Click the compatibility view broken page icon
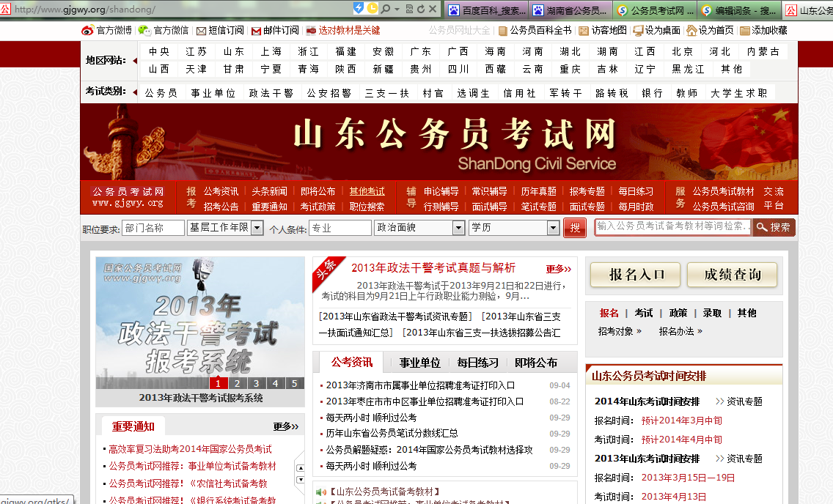833x504 pixels. click(x=409, y=9)
